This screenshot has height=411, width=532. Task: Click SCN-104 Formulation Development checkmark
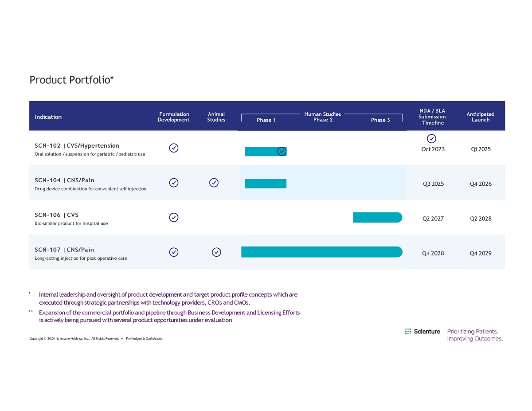click(x=174, y=183)
